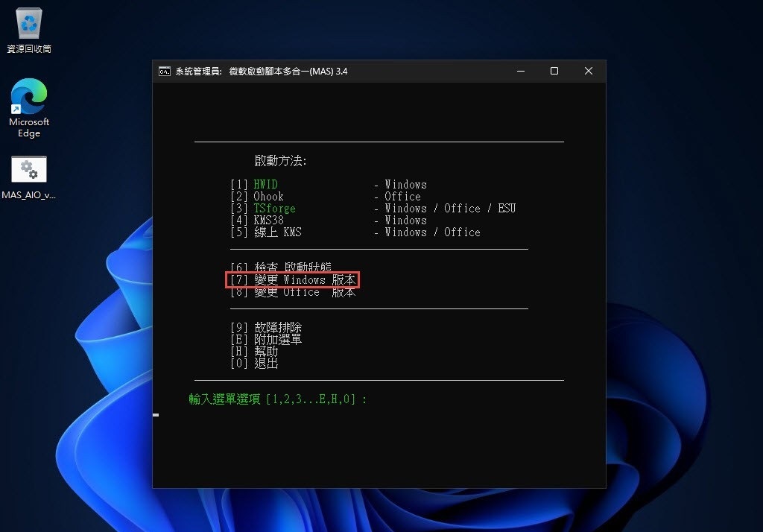Click the [8] 變更 Office 版本 line

293,292
